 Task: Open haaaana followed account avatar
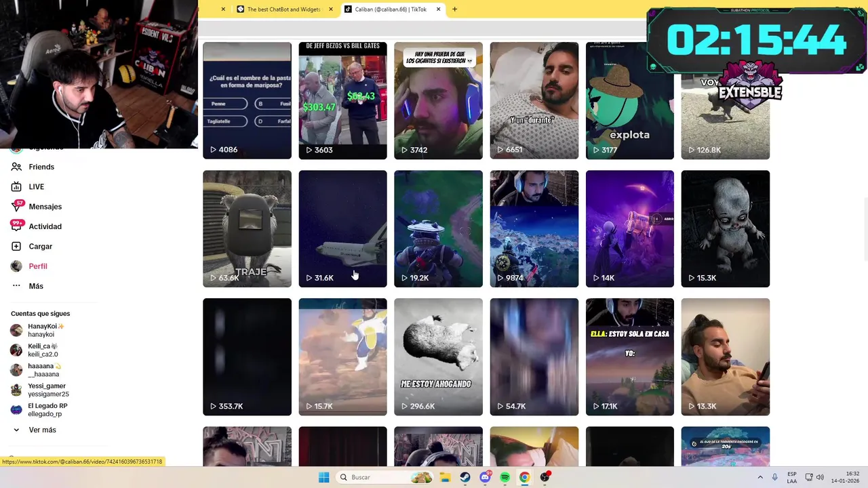pos(16,370)
